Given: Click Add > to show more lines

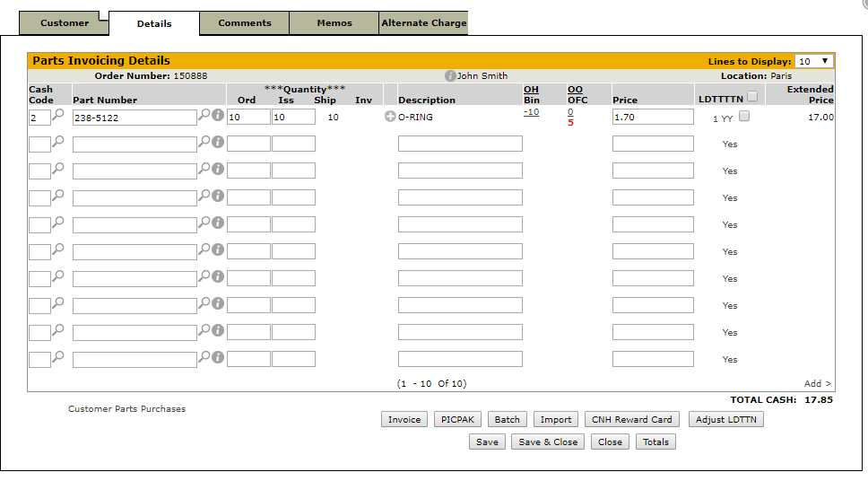Looking at the screenshot, I should 817,384.
